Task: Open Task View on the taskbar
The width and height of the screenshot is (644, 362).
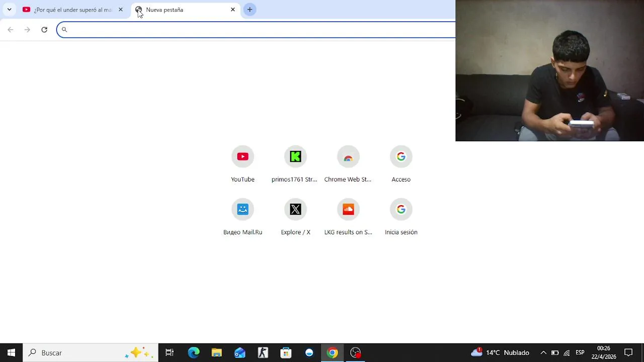Action: 170,352
